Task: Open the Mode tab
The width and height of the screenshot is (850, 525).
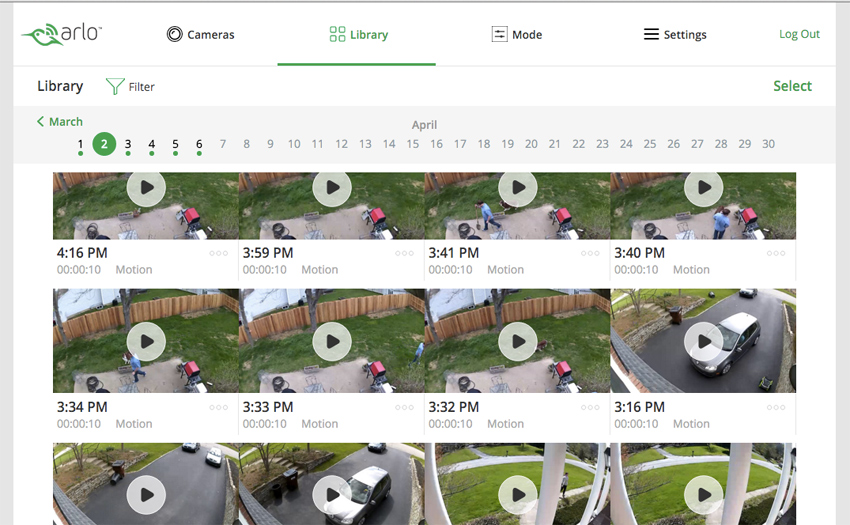Action: tap(517, 35)
